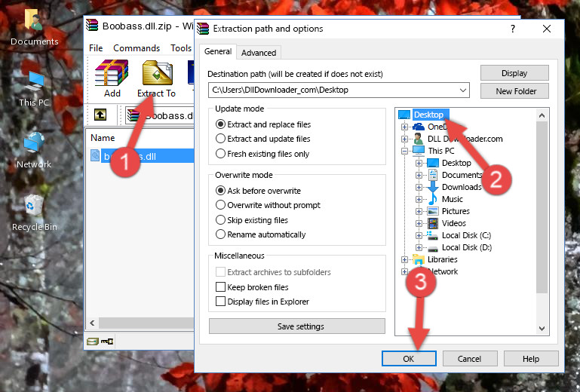The height and width of the screenshot is (392, 580).
Task: Enable Keep broken files checkbox
Action: coord(220,287)
